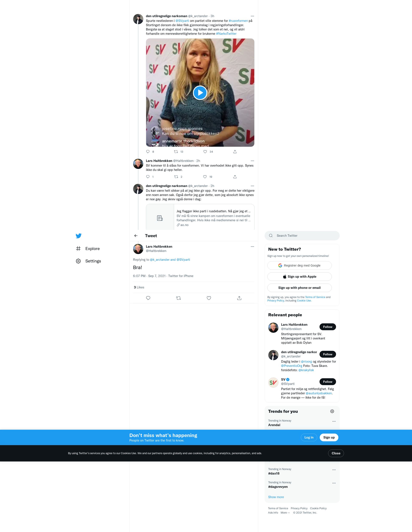Screen dimensions: 412x532
Task: Open Trends for you settings gear
Action: (332, 411)
